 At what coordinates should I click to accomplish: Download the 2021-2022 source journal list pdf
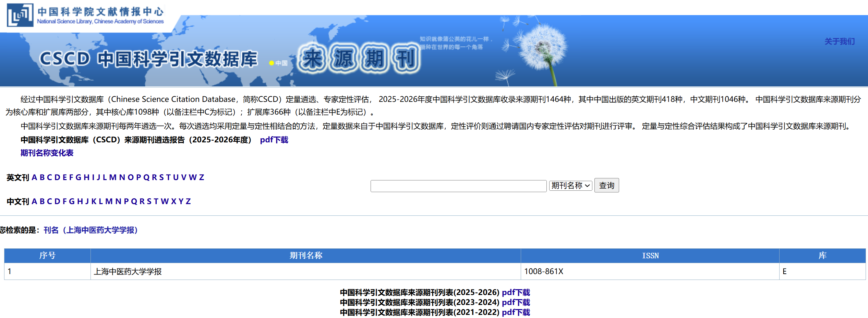pos(516,313)
